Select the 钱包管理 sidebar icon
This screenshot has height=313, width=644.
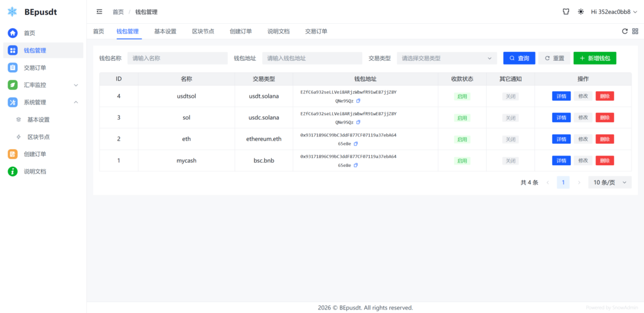pyautogui.click(x=13, y=51)
